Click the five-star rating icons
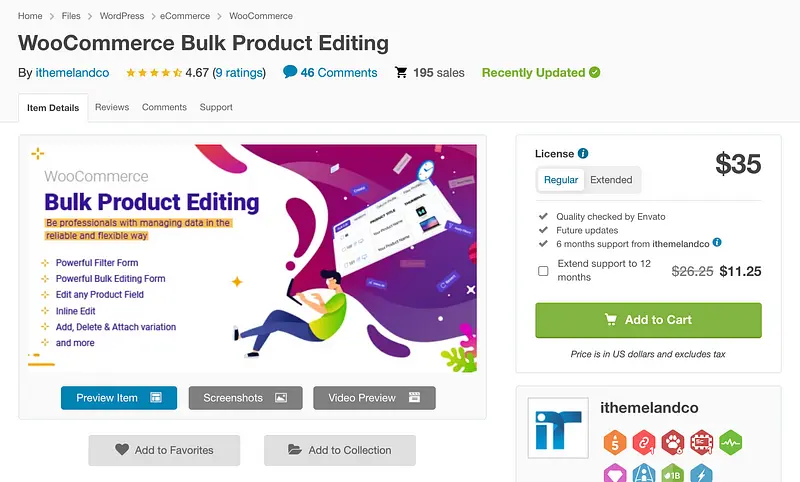The width and height of the screenshot is (800, 482). point(154,73)
